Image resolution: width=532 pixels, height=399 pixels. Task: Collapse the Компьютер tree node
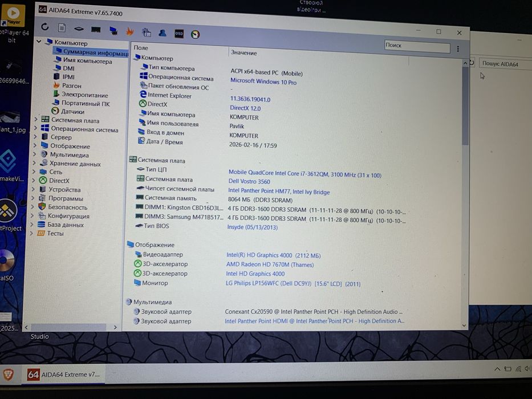[39, 42]
